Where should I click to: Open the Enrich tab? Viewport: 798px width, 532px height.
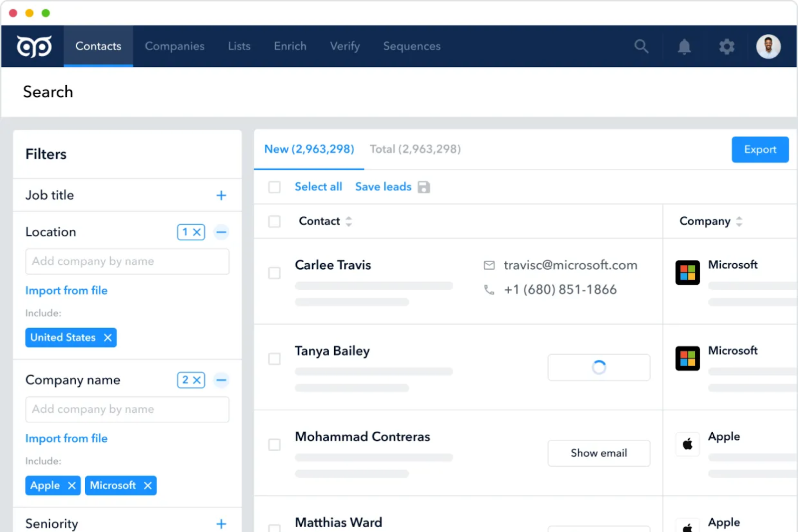290,46
